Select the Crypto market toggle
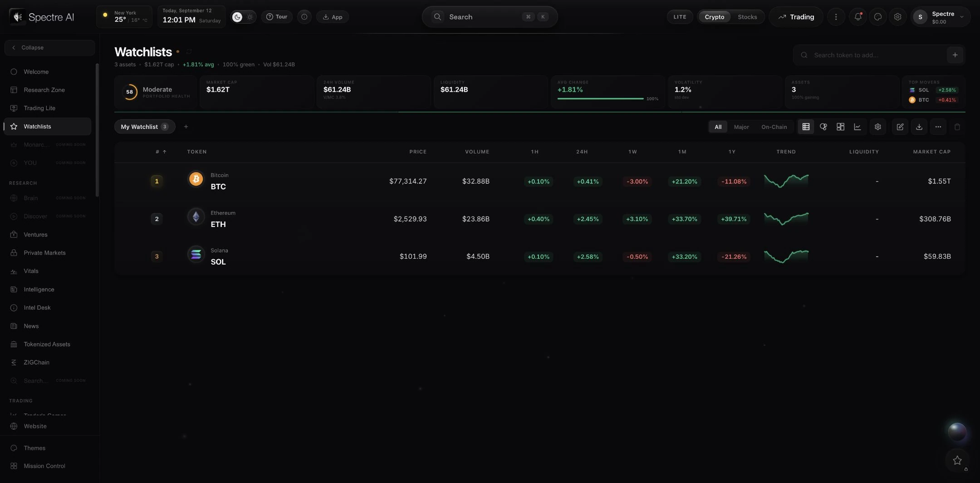980x483 pixels. (x=715, y=17)
